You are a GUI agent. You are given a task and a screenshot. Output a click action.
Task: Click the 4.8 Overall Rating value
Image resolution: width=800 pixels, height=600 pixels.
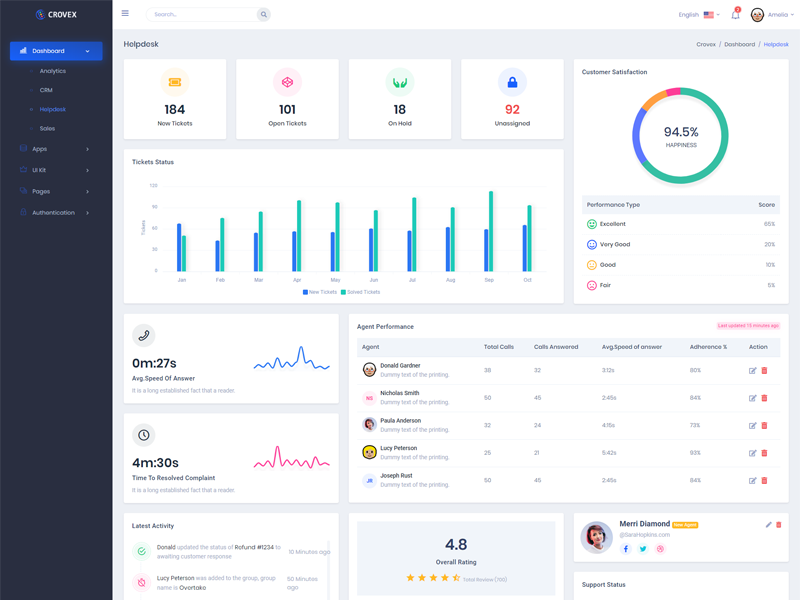tap(456, 544)
